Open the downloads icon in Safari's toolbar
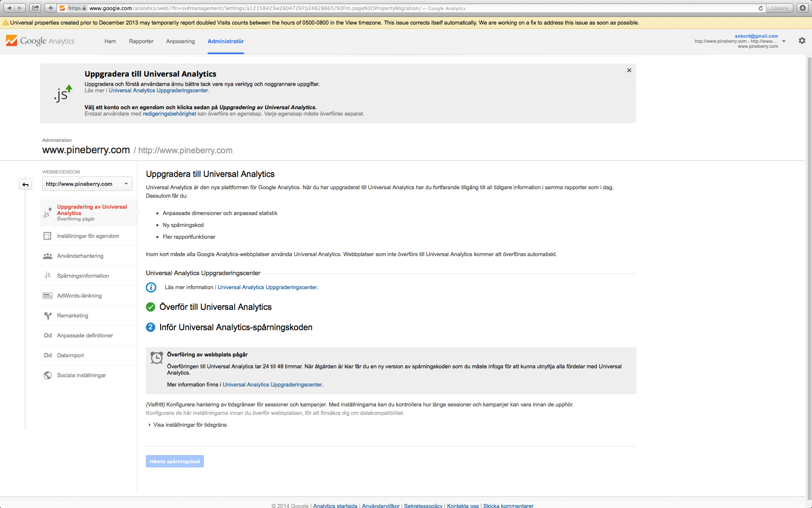The image size is (812, 508). [802, 8]
